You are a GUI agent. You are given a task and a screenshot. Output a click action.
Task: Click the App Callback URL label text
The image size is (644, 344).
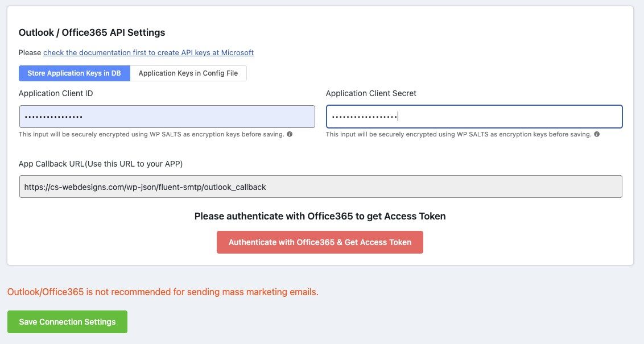(101, 164)
